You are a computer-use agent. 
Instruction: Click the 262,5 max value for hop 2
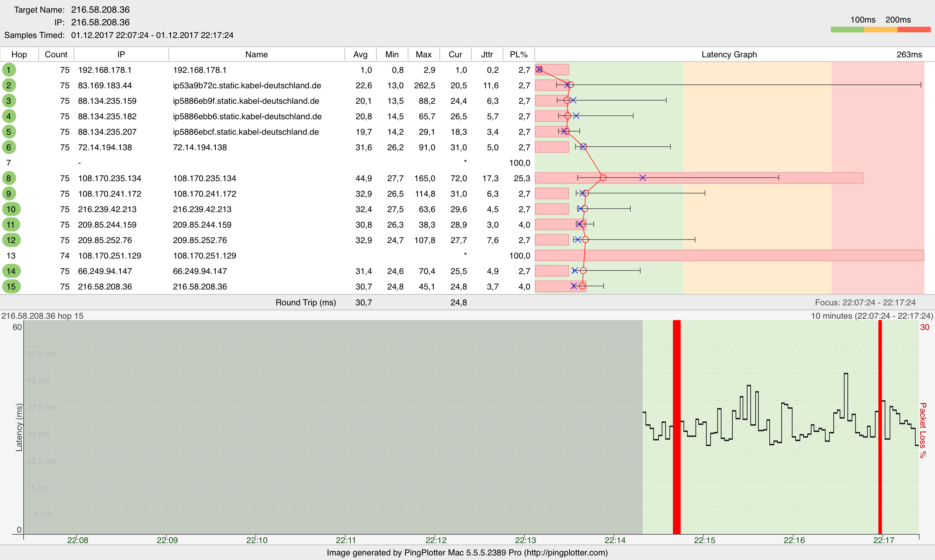(425, 85)
